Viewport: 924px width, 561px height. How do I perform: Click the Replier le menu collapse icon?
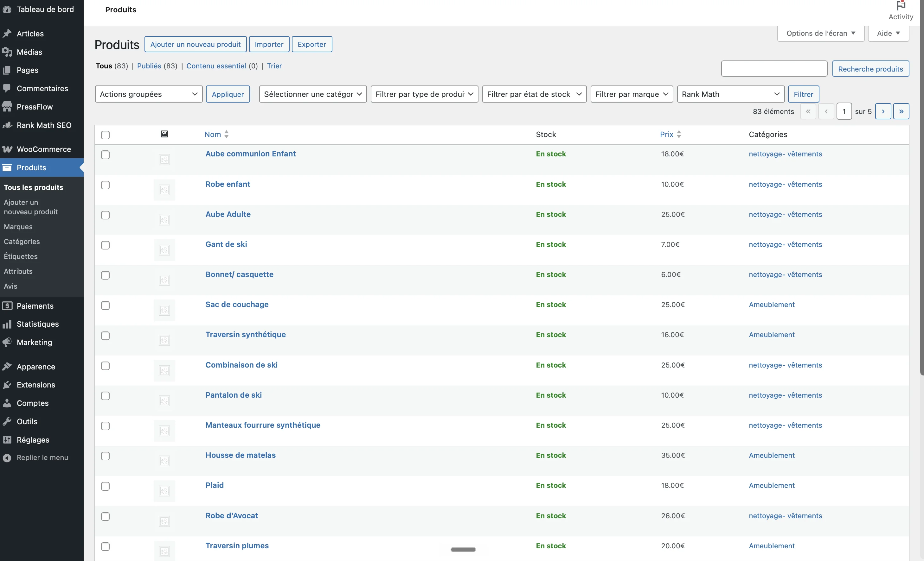(7, 457)
